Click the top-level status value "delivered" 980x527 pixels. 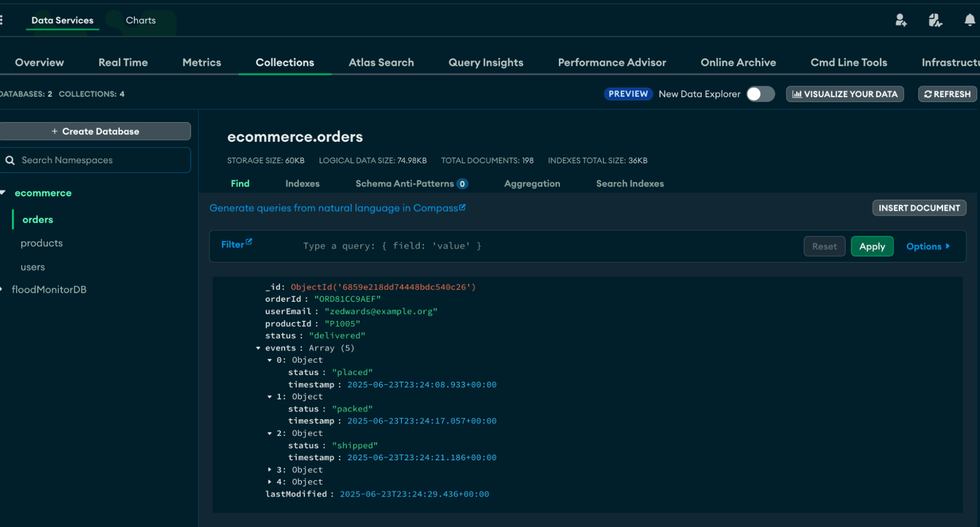point(337,336)
